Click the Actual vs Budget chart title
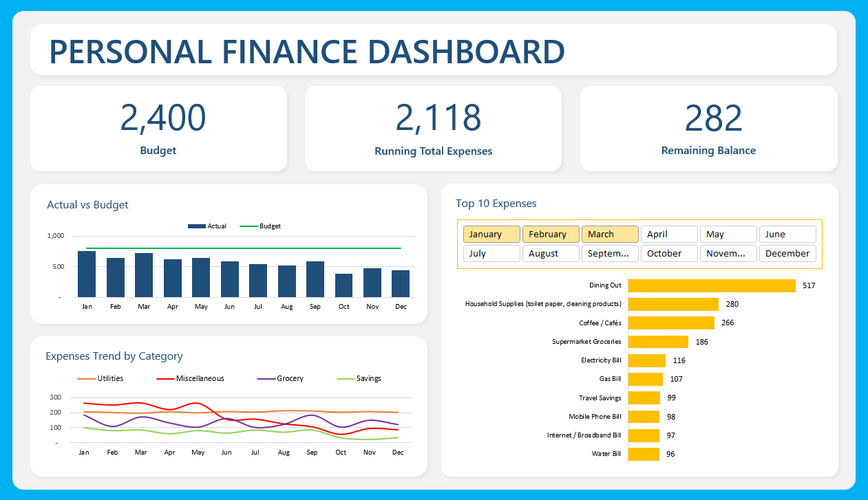This screenshot has height=500, width=868. coord(87,204)
